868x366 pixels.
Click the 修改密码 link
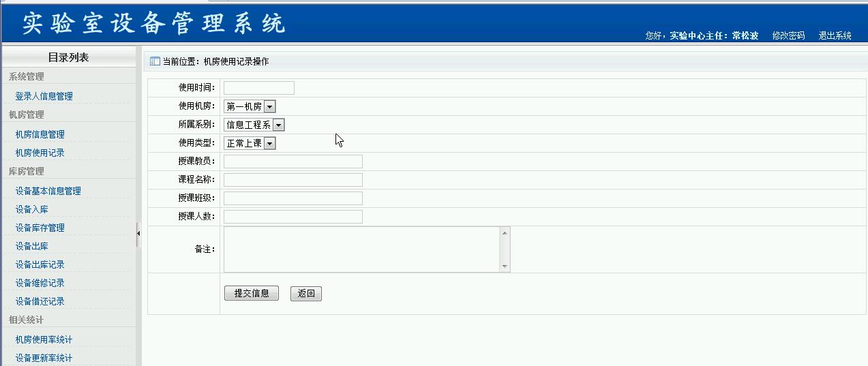[788, 35]
